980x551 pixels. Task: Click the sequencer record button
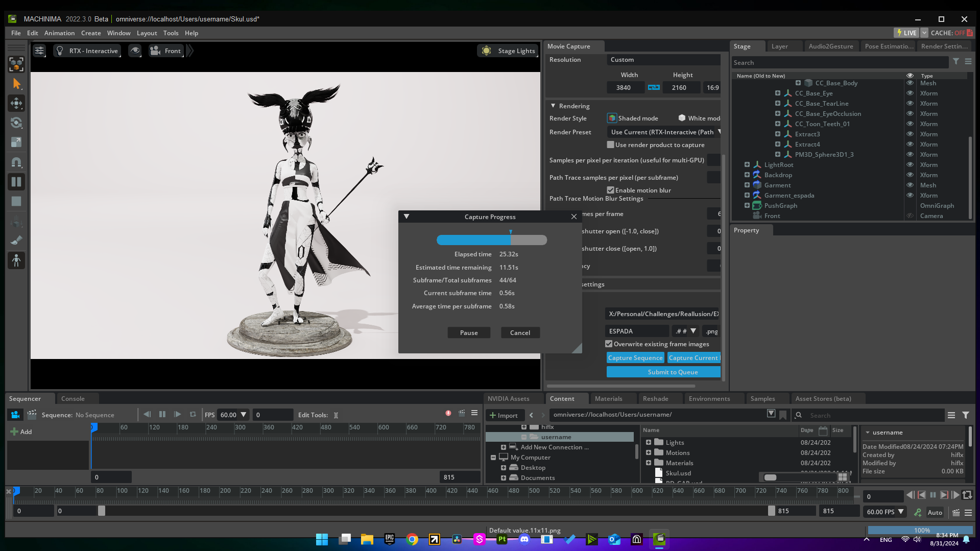(448, 413)
